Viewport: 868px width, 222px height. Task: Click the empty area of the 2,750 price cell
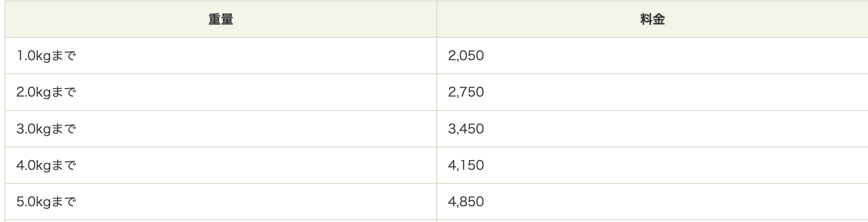(675, 92)
